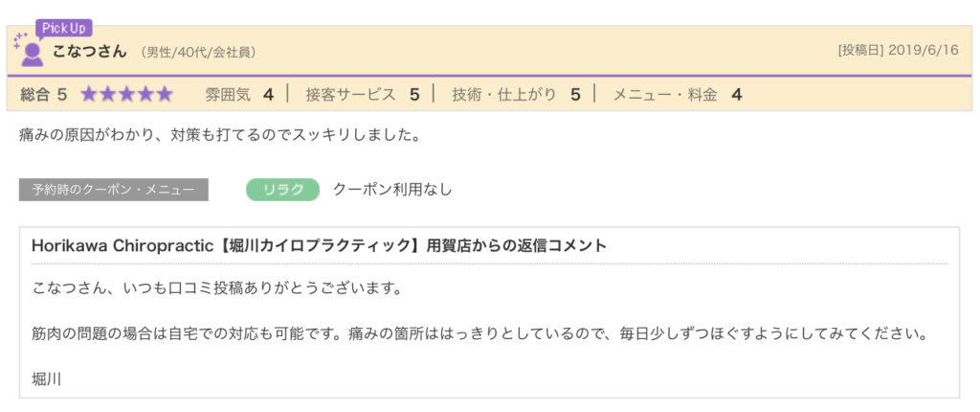Click the fifth purple rating star

164,94
